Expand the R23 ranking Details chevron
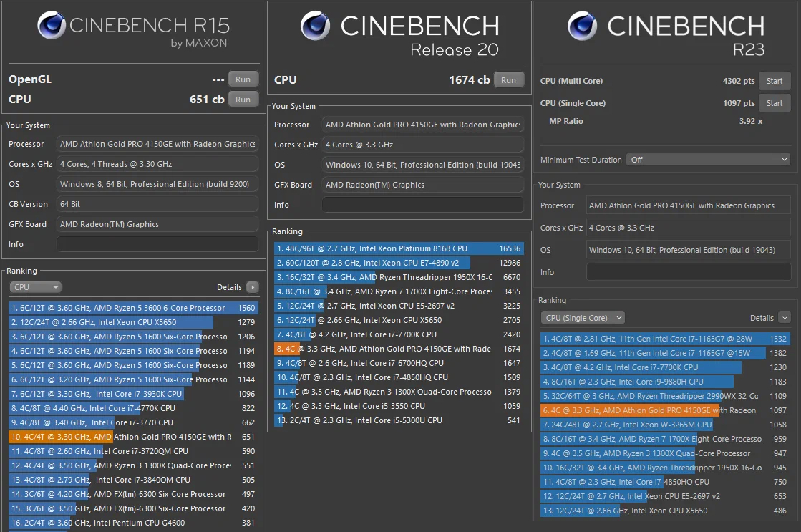The height and width of the screenshot is (532, 801). tap(784, 318)
